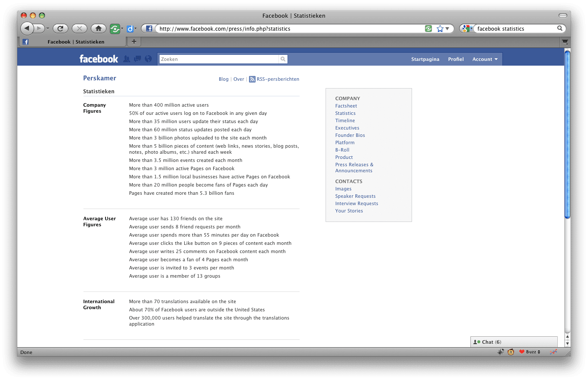Viewport: 588px width, 380px height.
Task: Click 'Average user has 130 friends' text
Action: [176, 218]
